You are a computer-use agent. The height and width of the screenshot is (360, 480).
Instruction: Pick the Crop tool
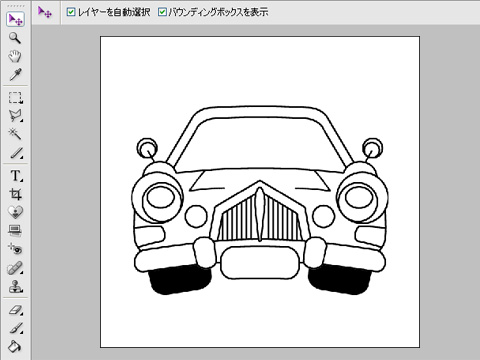click(15, 194)
